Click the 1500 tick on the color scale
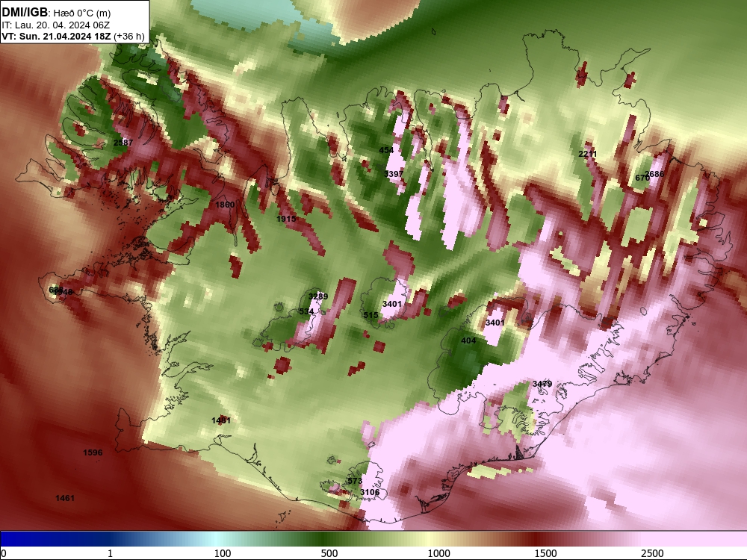This screenshot has width=747, height=560. (x=545, y=553)
